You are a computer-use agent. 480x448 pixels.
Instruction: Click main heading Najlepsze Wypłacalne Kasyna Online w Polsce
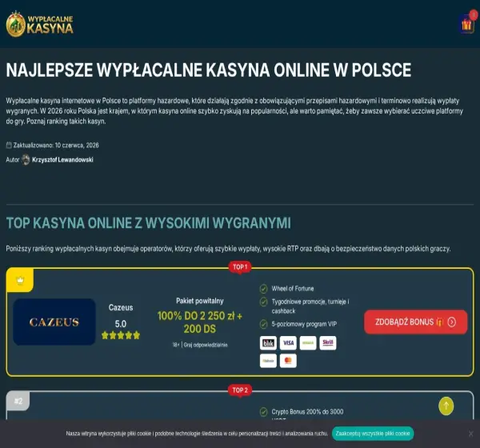click(x=209, y=70)
